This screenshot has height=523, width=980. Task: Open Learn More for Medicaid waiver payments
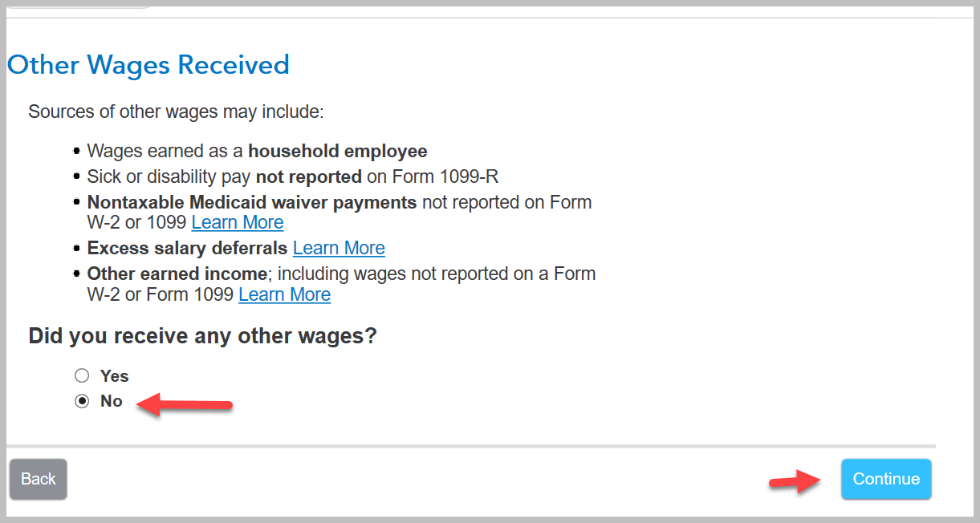[x=238, y=222]
